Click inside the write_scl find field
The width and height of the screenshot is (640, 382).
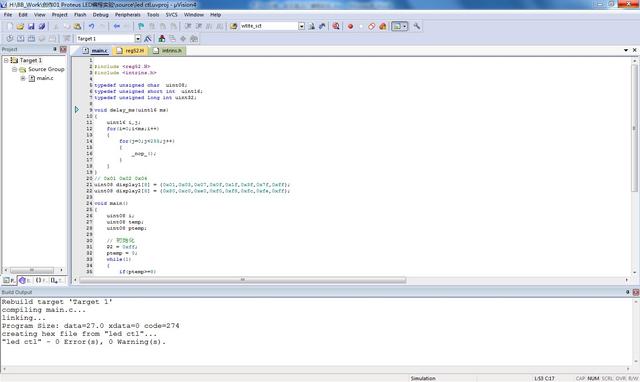(269, 26)
